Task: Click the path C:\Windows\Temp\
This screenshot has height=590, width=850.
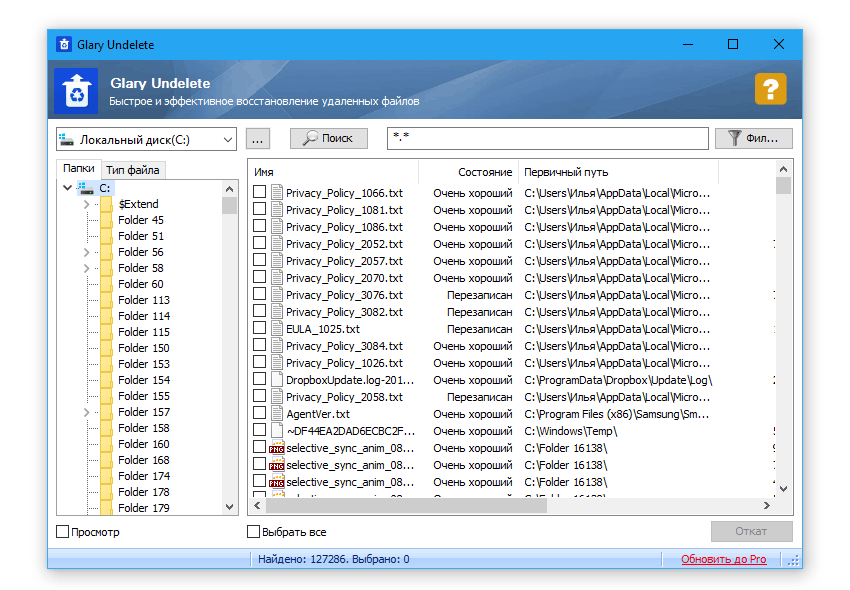Action: point(570,431)
